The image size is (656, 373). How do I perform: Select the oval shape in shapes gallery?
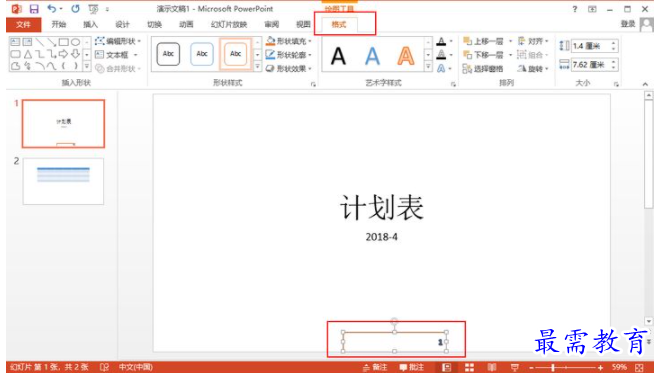75,42
